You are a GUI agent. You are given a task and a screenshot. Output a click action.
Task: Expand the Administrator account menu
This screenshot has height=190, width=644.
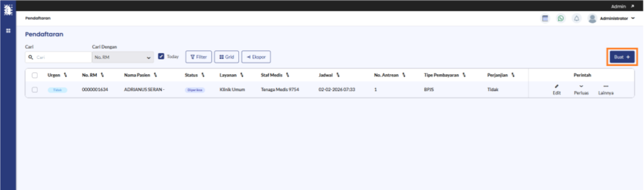[633, 18]
